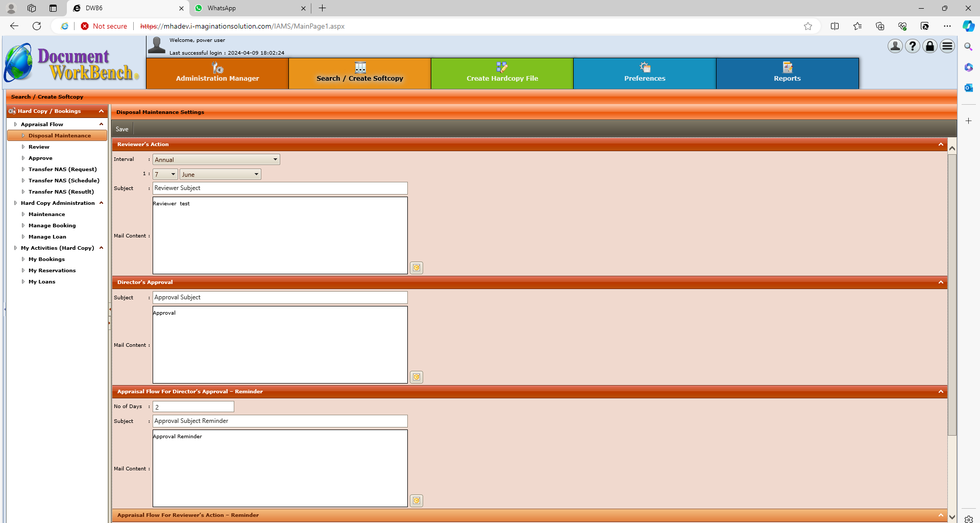Collapse the Reviewer's Action section
This screenshot has height=523, width=980.
pos(941,145)
